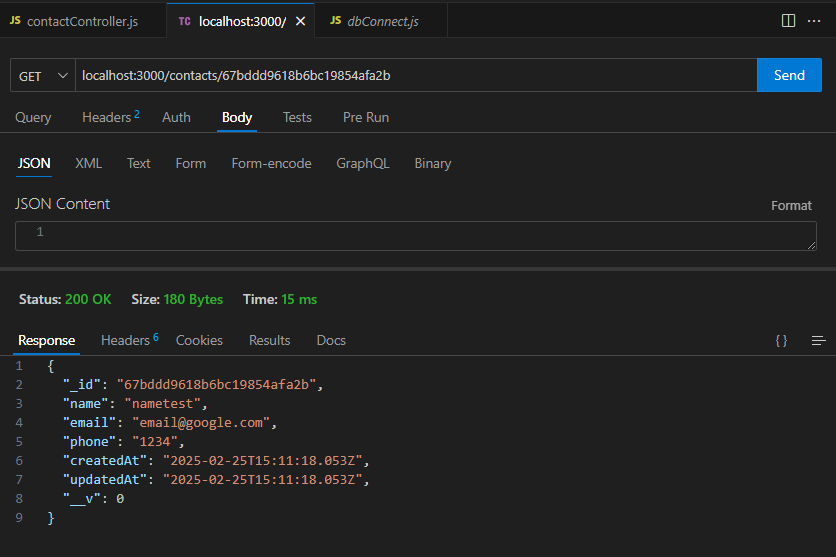Toggle the braces JSON view icon

781,341
